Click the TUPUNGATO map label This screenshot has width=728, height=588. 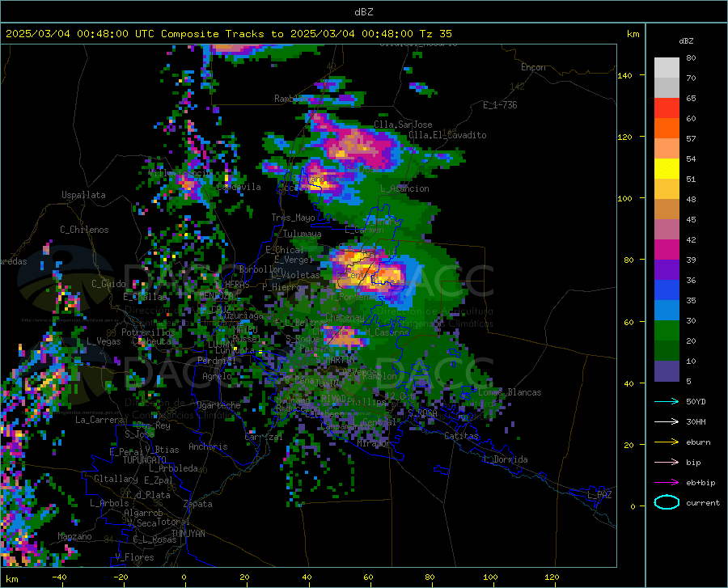tap(145, 460)
